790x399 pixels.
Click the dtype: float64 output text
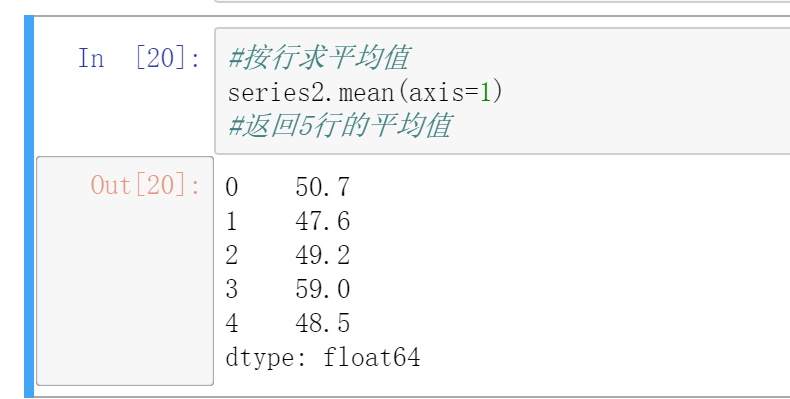322,358
